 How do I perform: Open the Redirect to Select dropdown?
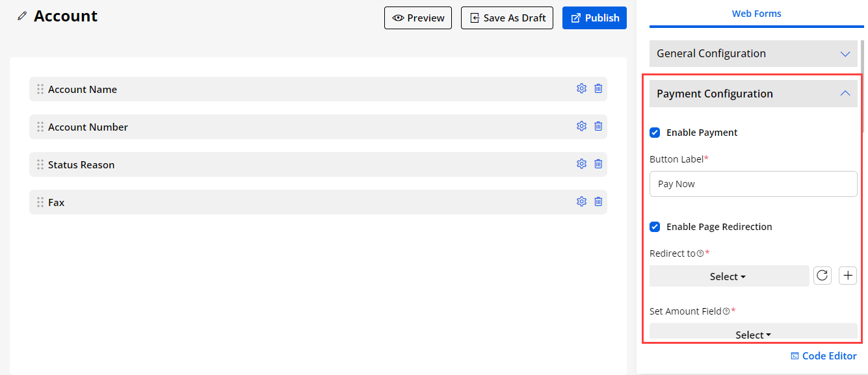pos(729,276)
